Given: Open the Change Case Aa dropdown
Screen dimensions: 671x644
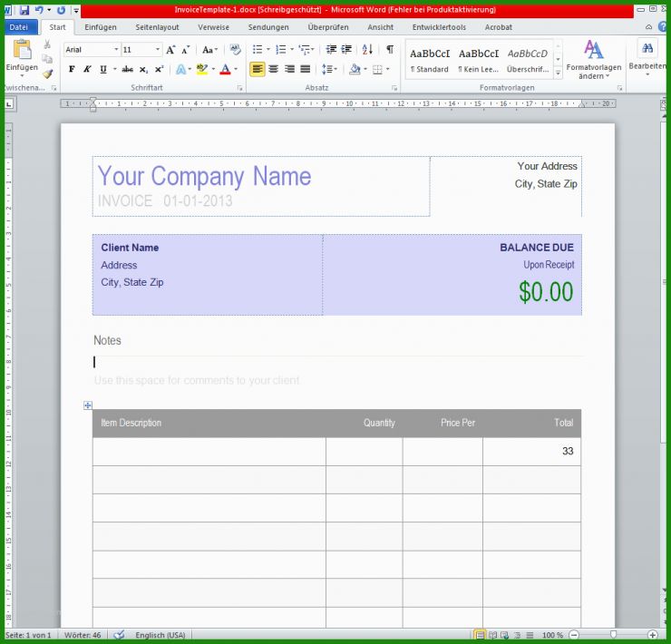Looking at the screenshot, I should pos(209,50).
